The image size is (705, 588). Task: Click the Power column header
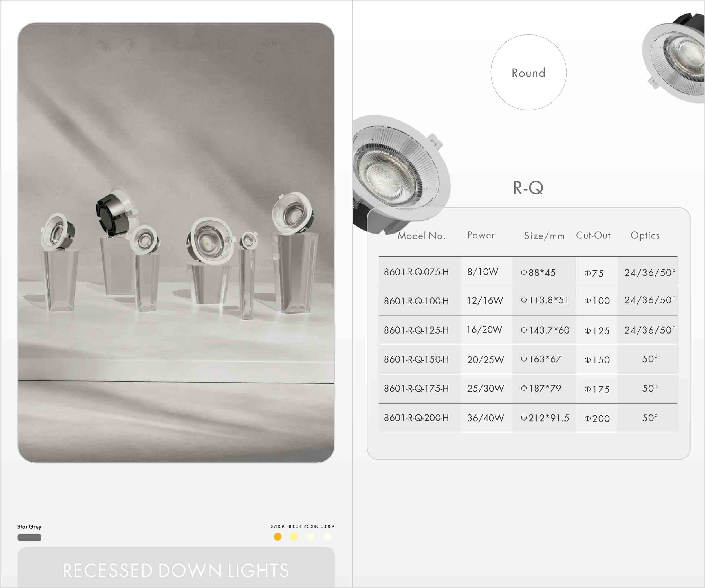481,235
